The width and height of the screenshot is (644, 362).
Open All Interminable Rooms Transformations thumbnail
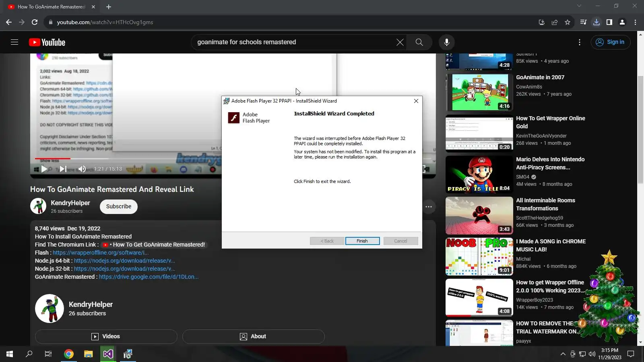(x=479, y=215)
